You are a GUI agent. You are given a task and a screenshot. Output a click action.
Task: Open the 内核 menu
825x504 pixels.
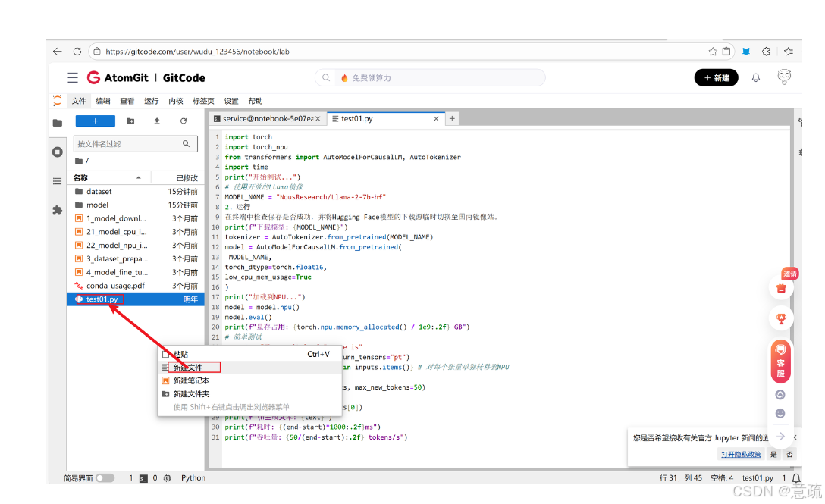pyautogui.click(x=176, y=101)
